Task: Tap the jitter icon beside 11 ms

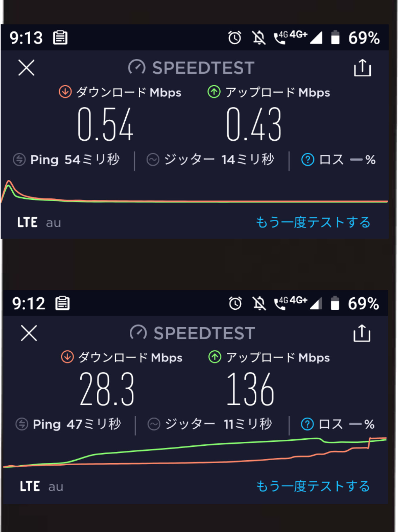Action: click(154, 424)
